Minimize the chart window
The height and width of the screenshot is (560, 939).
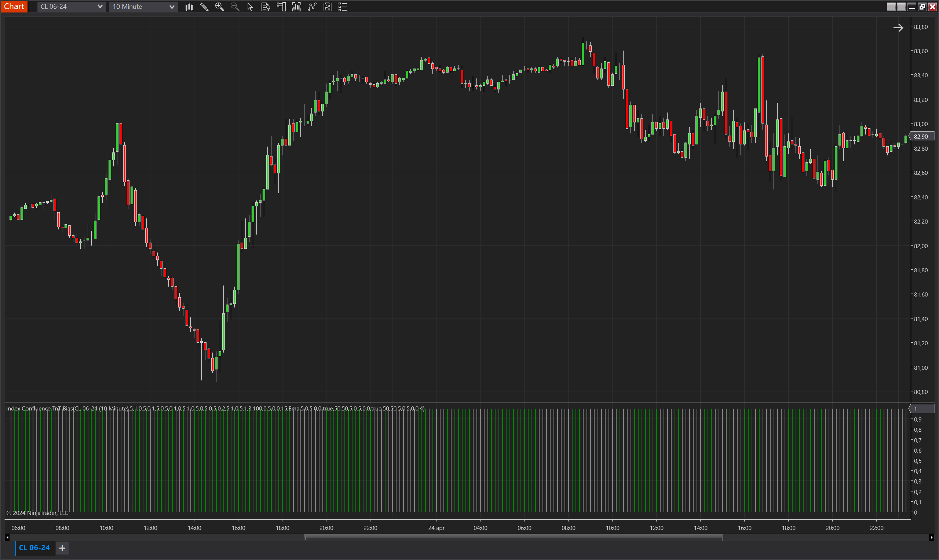click(x=912, y=7)
